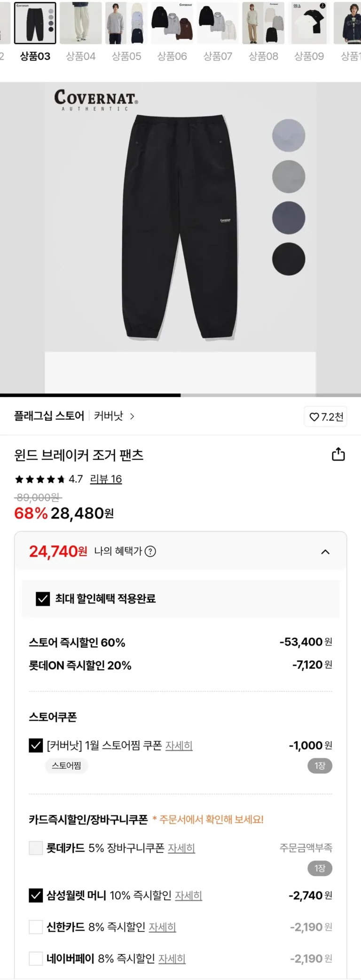Screen dimensions: 361x980
Task: Uncheck the 1월 스토어찜 쿠폰 checkbox
Action: 36,745
